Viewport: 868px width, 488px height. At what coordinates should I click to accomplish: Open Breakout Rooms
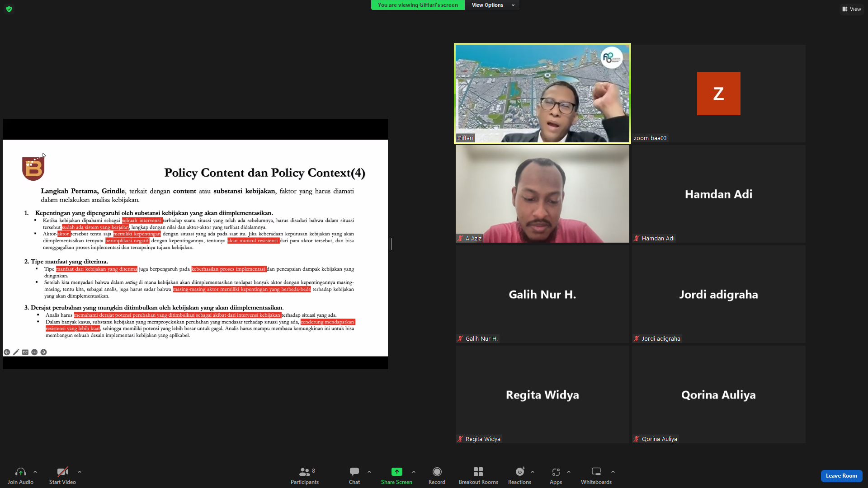coord(478,476)
